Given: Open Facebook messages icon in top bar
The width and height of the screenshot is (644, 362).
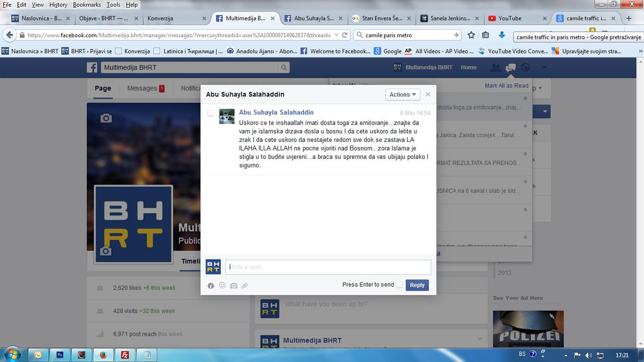Looking at the screenshot, I should 511,67.
